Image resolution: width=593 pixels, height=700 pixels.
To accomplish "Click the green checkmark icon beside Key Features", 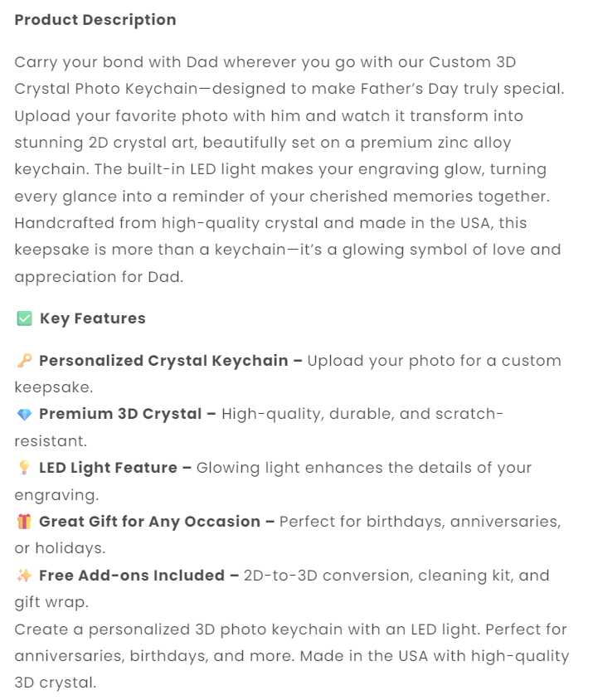I will coord(24,318).
